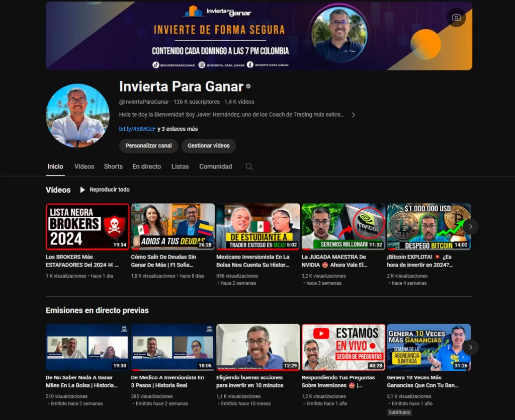This screenshot has width=515, height=420.
Task: Open the Shorts tab
Action: pos(113,166)
